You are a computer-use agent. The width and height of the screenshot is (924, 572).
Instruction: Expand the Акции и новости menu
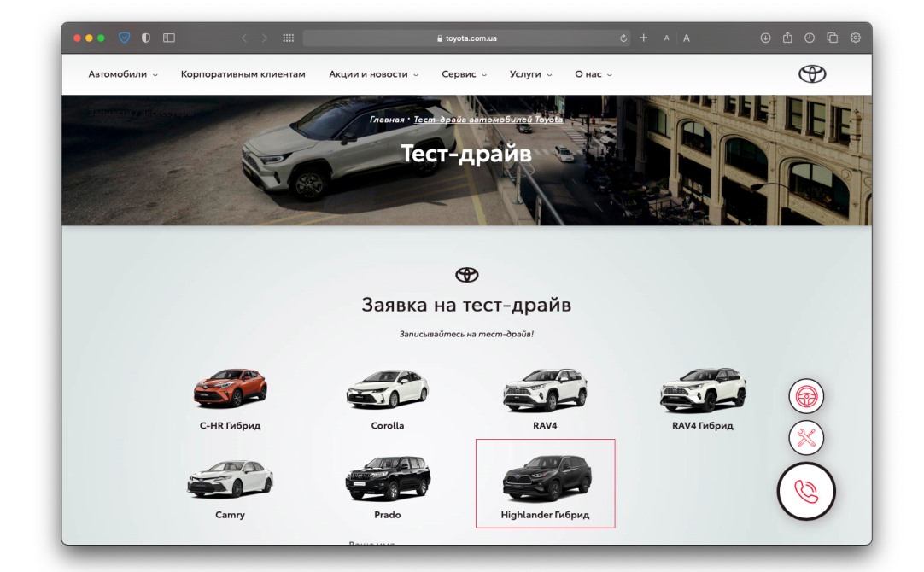click(x=373, y=74)
